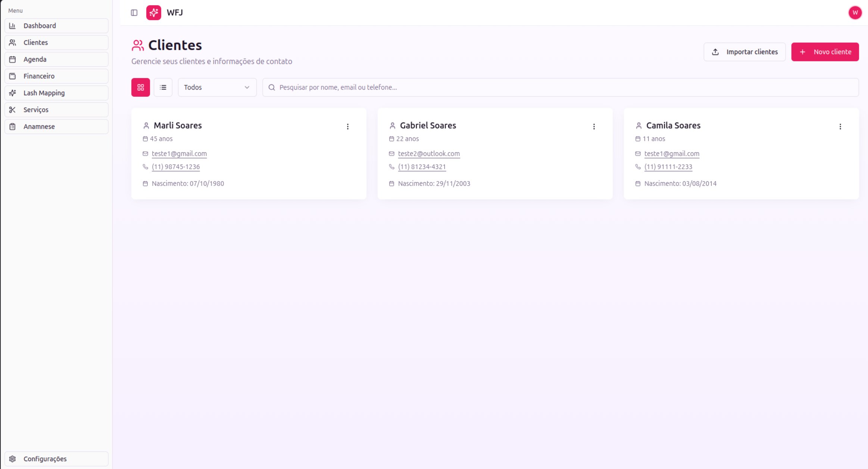
Task: Click the Marli Soares name
Action: pyautogui.click(x=178, y=125)
